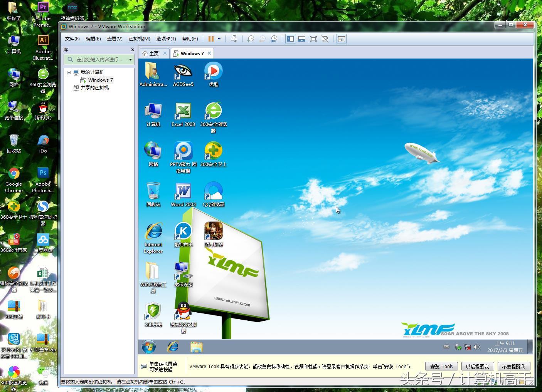Take a snapshot of the virtual machine
The height and width of the screenshot is (392, 542).
[x=251, y=39]
